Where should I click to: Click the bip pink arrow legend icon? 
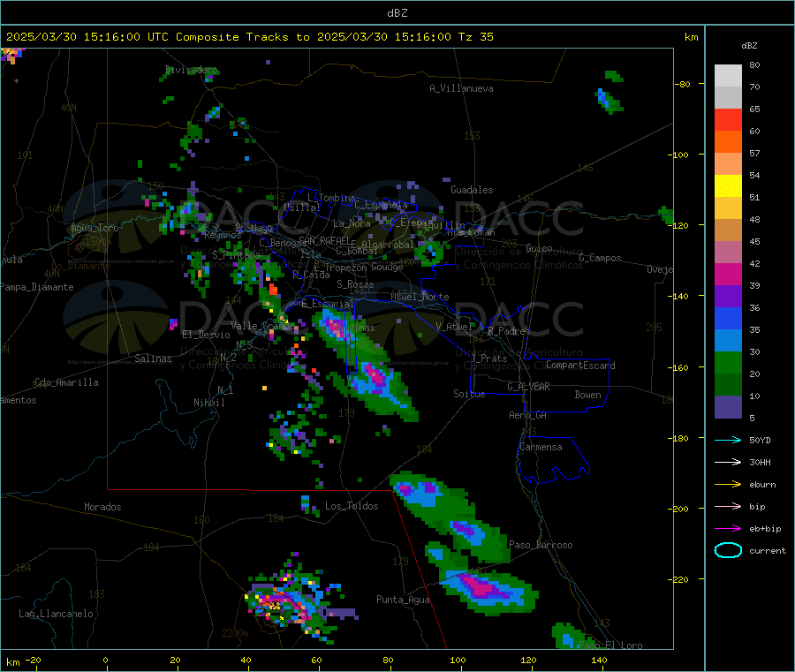(728, 506)
